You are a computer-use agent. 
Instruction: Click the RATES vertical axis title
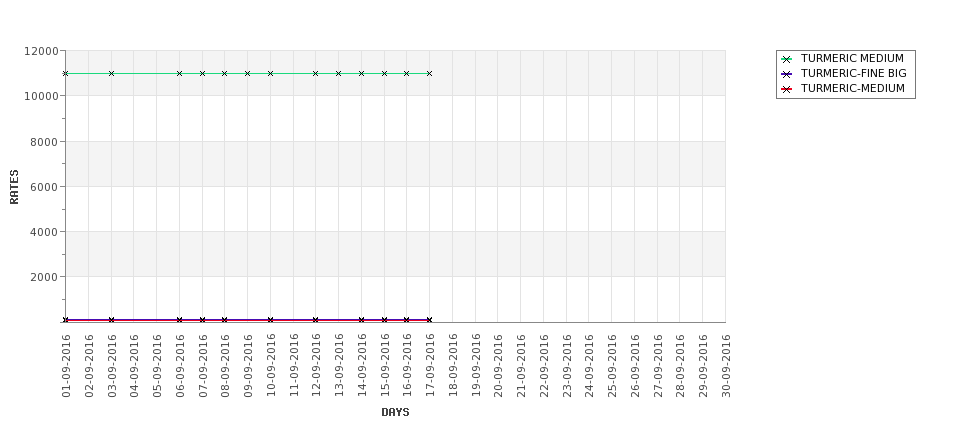tap(14, 187)
